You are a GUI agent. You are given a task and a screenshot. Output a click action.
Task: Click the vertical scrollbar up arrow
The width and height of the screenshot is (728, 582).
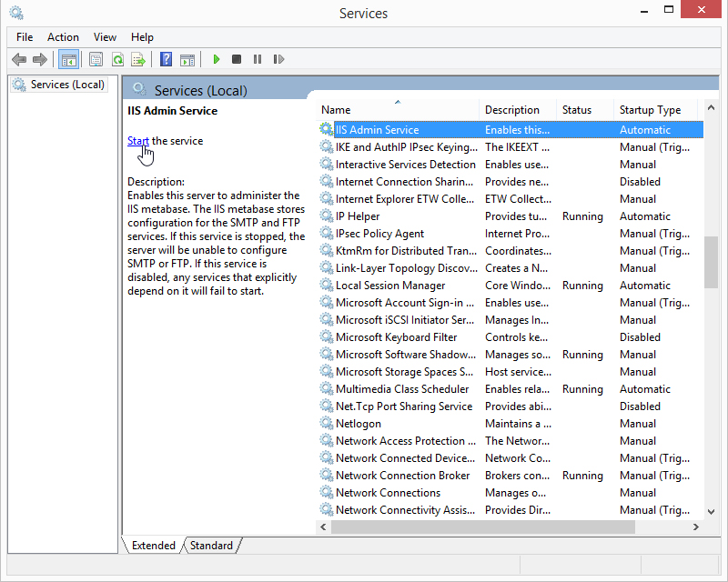point(711,107)
